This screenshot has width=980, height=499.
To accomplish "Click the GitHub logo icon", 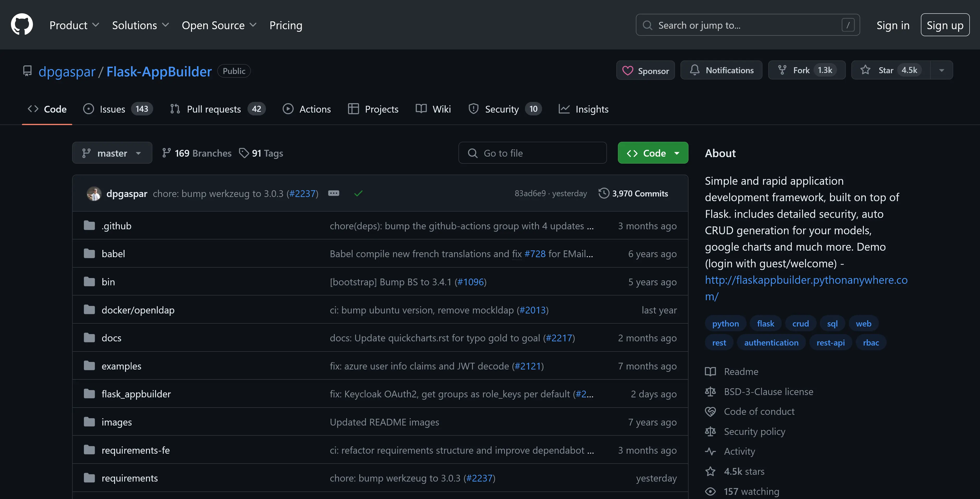I will 22,25.
